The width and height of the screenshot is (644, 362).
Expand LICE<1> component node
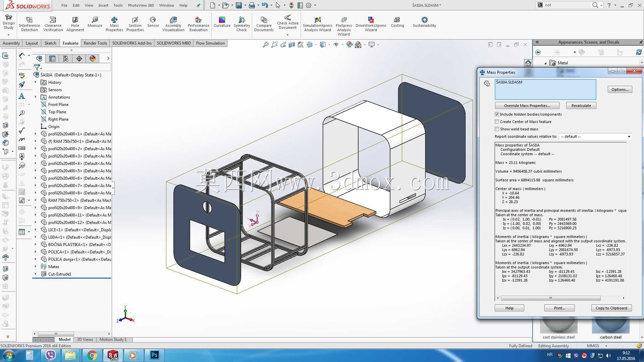pyautogui.click(x=36, y=230)
